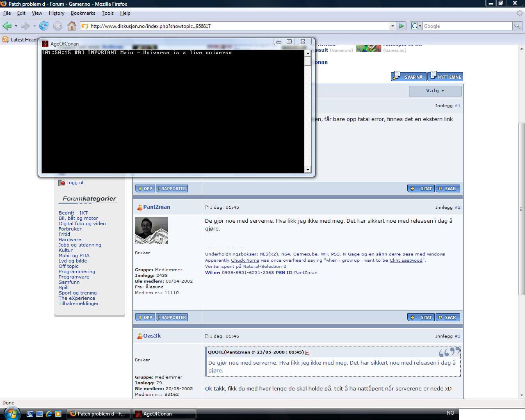Expand the Valg options dropdown
525x420 pixels.
pos(435,91)
